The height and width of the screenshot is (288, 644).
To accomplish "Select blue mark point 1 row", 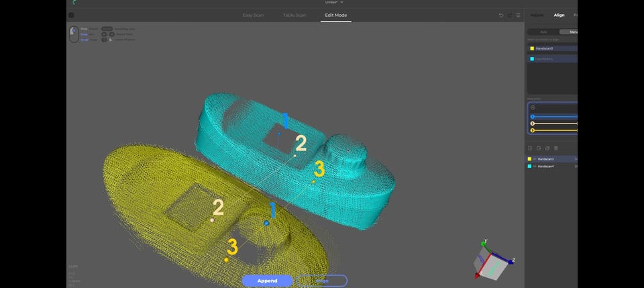I will [x=553, y=117].
